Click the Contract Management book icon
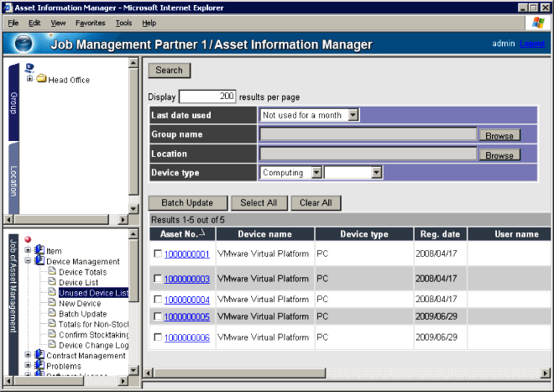Screen dimensions: 554x392 pos(39,356)
